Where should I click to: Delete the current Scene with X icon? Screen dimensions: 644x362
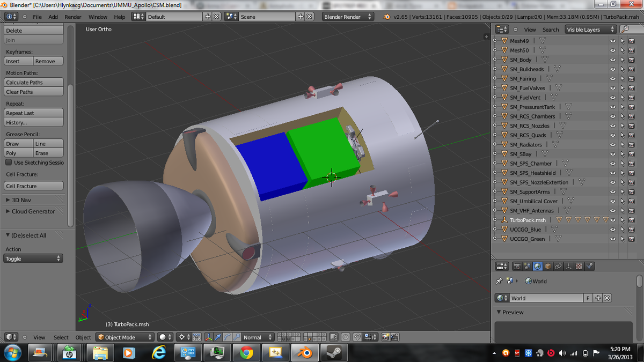point(309,17)
